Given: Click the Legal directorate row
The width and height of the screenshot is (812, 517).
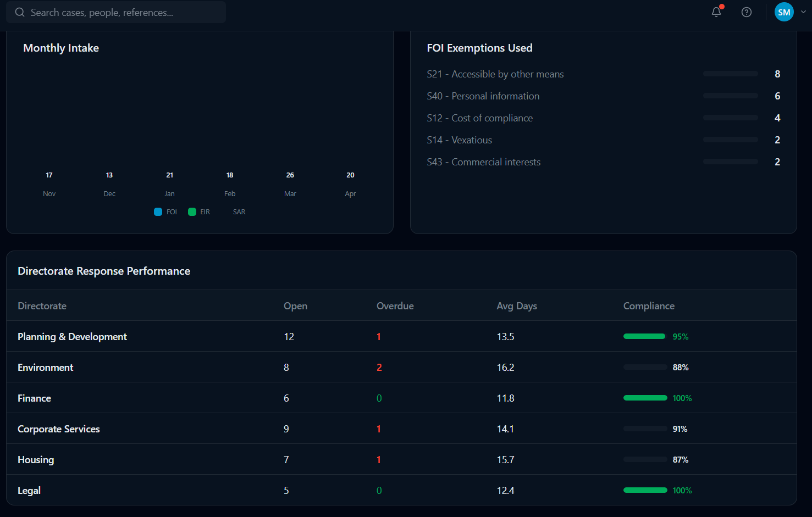Looking at the screenshot, I should coord(401,490).
